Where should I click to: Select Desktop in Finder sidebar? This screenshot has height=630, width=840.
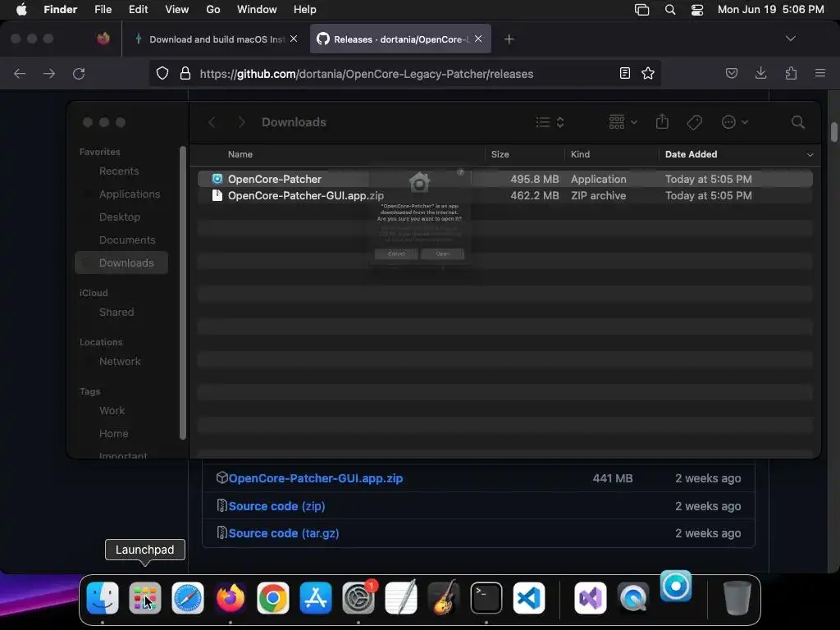pyautogui.click(x=120, y=217)
